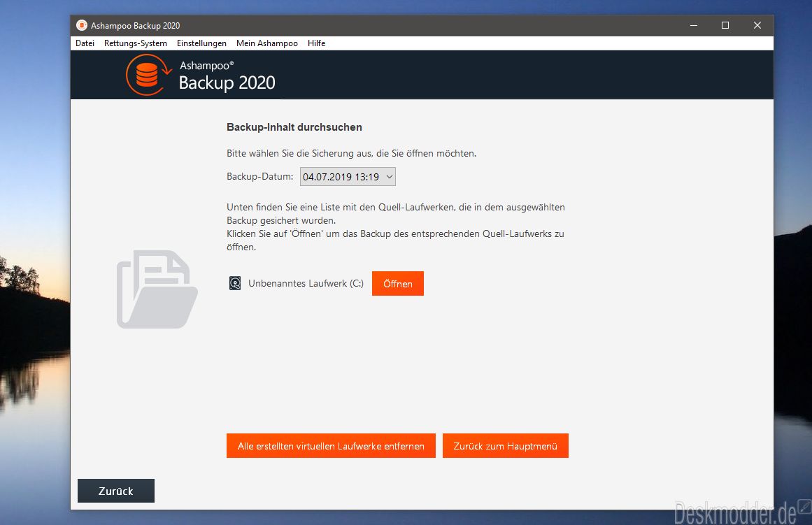Click Alle erstellten virtuellen Laufwerke entfernen

coord(331,446)
